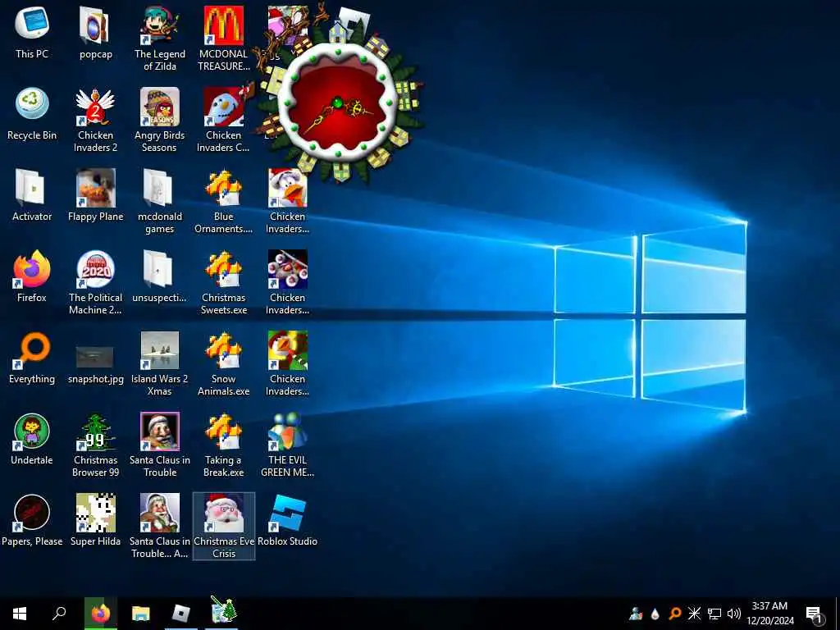This screenshot has width=840, height=630.
Task: Click the Everything desktop shortcut
Action: [x=32, y=359]
